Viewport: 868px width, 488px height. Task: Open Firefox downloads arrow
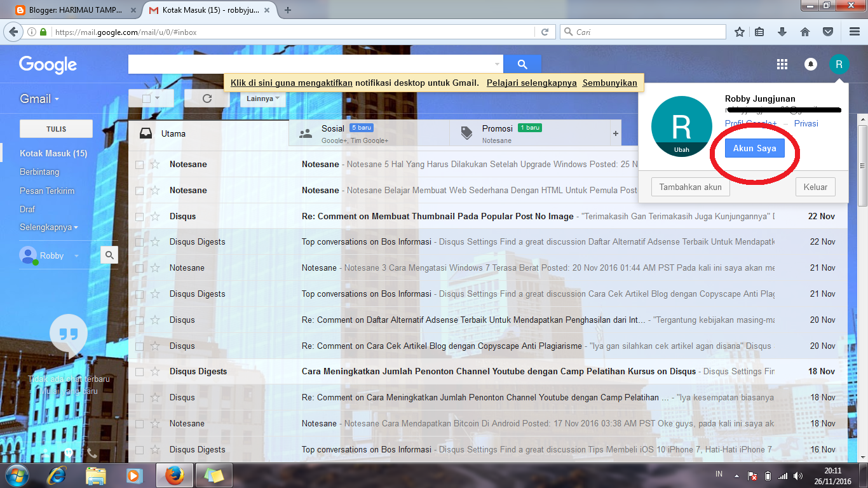[x=782, y=32]
